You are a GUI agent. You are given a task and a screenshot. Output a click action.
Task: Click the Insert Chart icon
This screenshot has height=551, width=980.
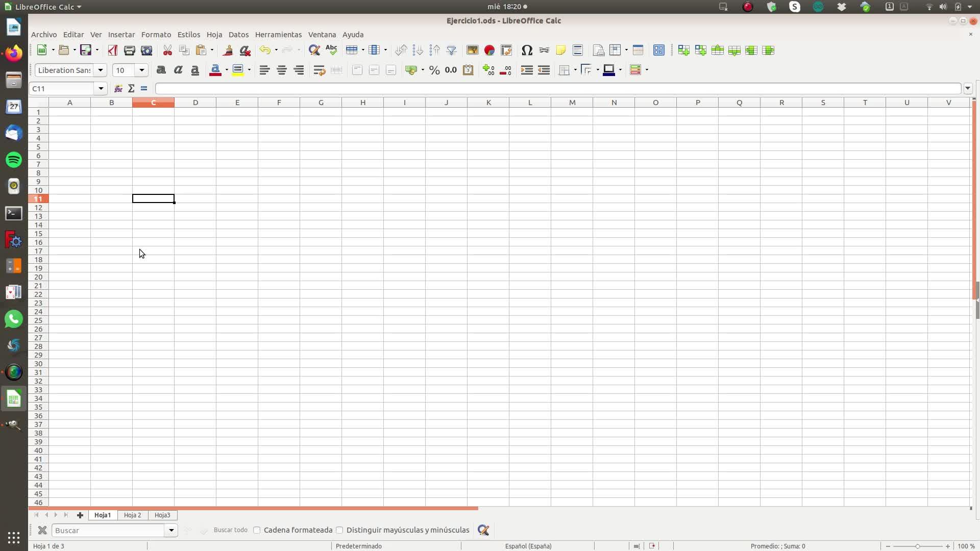489,50
